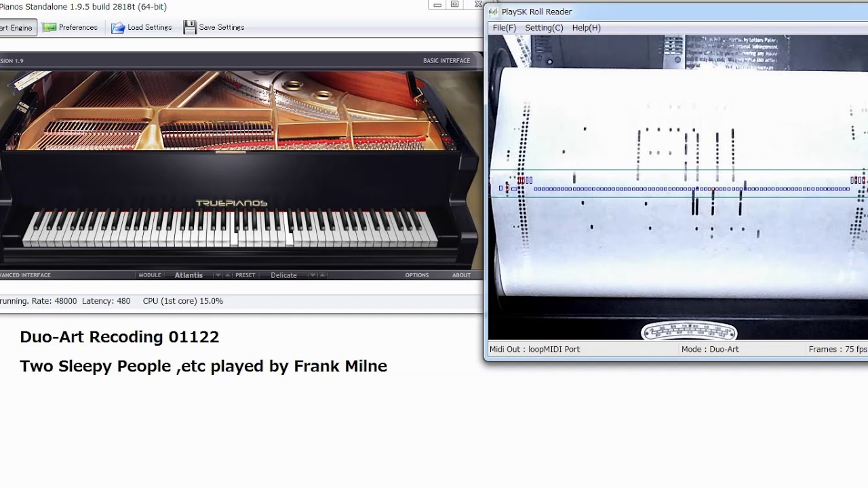Click 'Two Sleepy People' caption text
This screenshot has height=488, width=868.
(95, 366)
